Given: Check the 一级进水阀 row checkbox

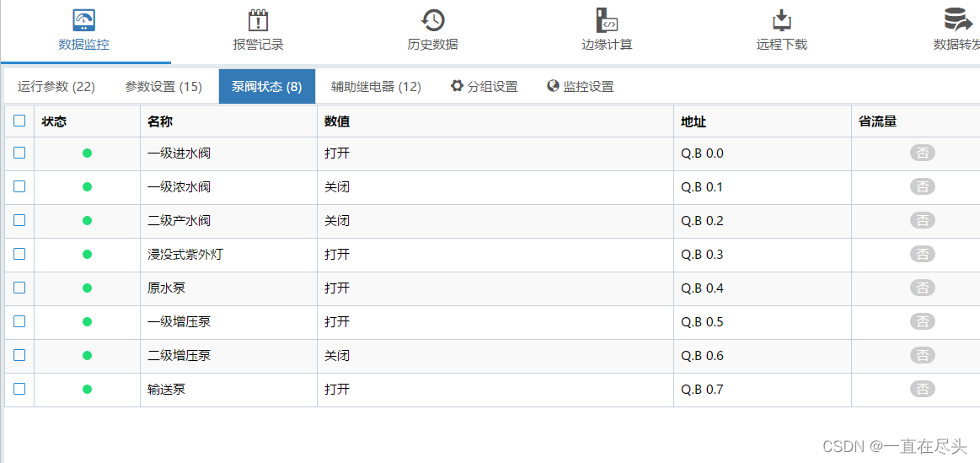Looking at the screenshot, I should pyautogui.click(x=19, y=153).
